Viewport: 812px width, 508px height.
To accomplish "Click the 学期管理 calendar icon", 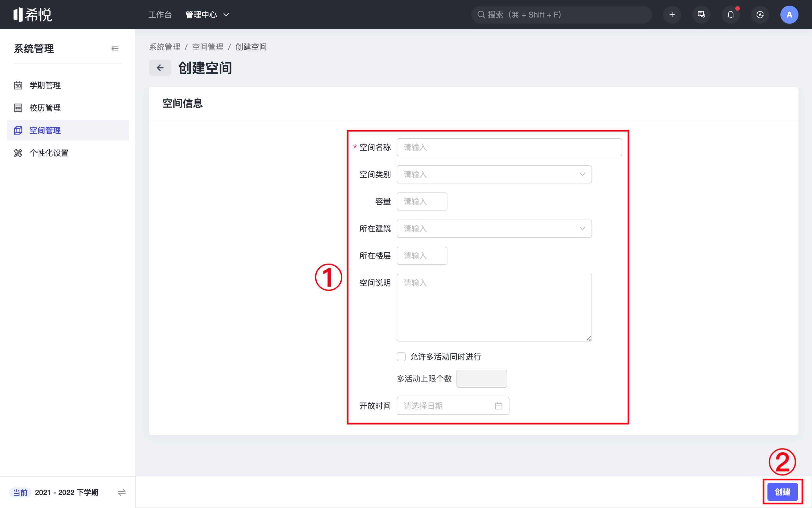I will coord(18,85).
